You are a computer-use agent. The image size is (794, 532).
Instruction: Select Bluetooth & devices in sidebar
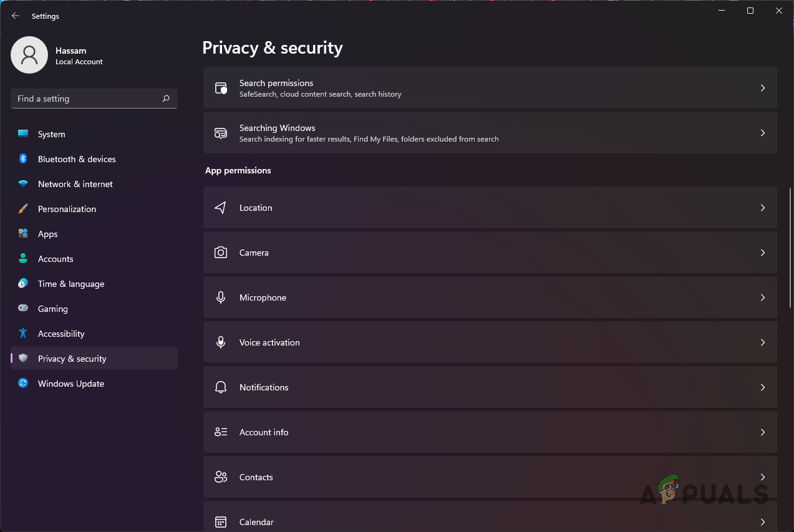click(76, 159)
